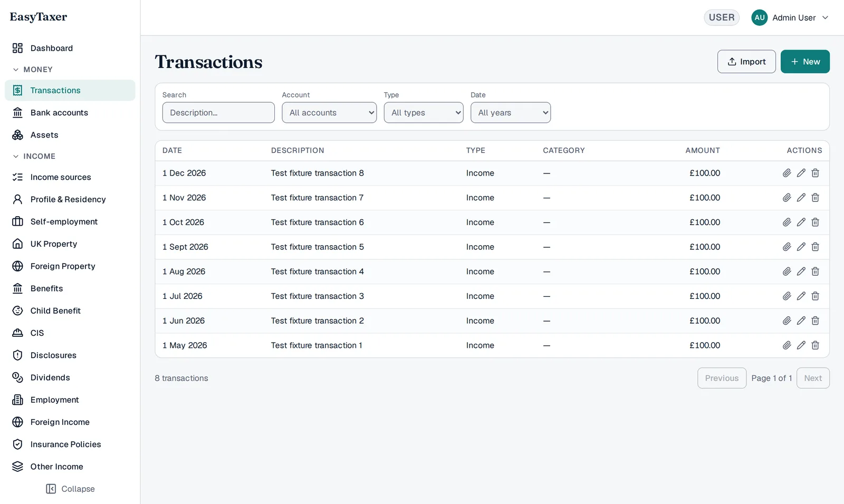Click the USER role badge

click(722, 17)
